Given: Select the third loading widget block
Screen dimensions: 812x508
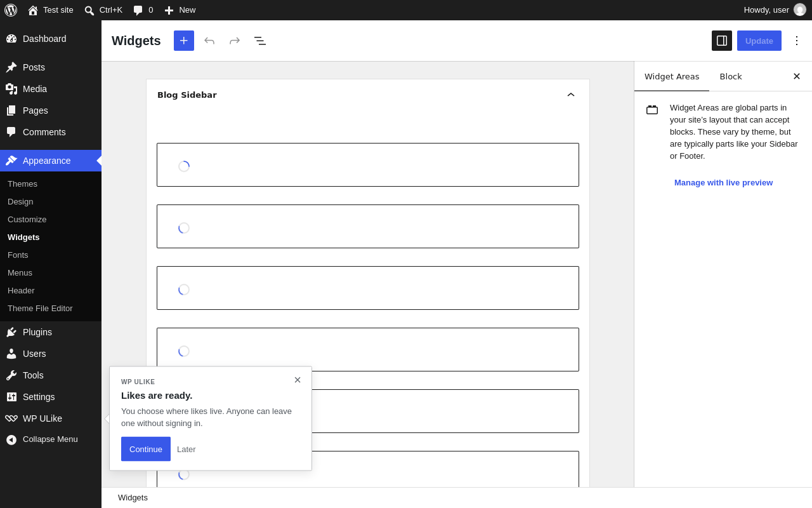Looking at the screenshot, I should click(x=368, y=288).
